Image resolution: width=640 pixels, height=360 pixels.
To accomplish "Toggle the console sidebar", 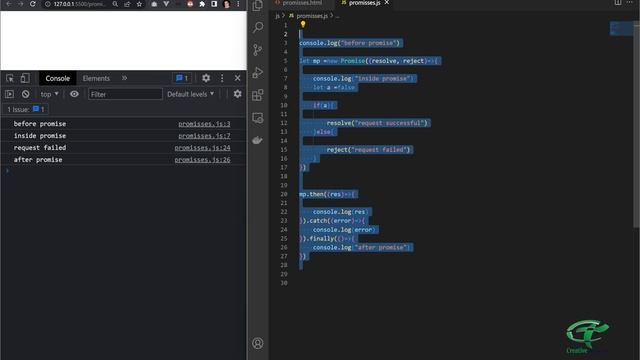I will coord(9,94).
